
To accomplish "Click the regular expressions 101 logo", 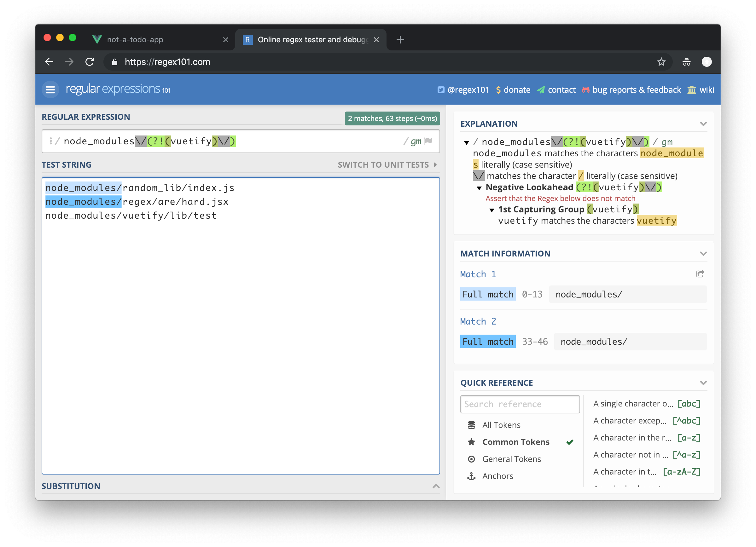I will (118, 89).
